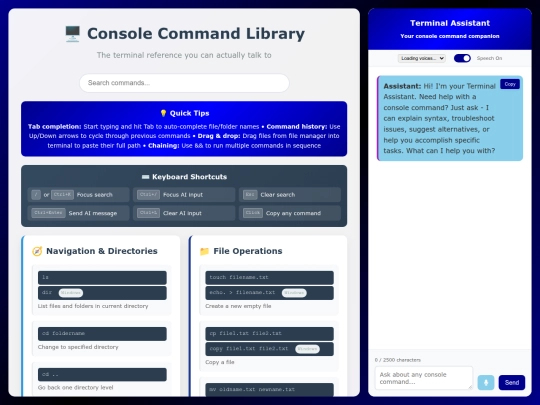540x405 pixels.
Task: Click the keyboard icon beside Keyboard Shortcuts
Action: 145,177
